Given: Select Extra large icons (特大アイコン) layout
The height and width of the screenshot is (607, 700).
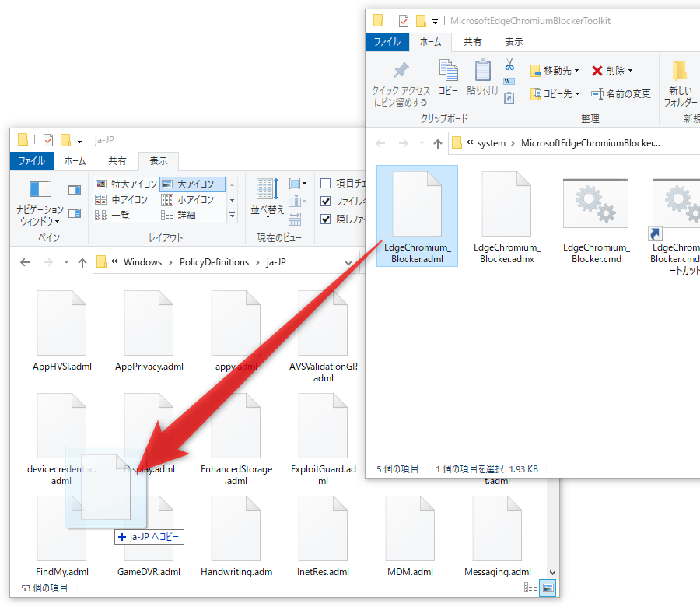Looking at the screenshot, I should click(127, 184).
